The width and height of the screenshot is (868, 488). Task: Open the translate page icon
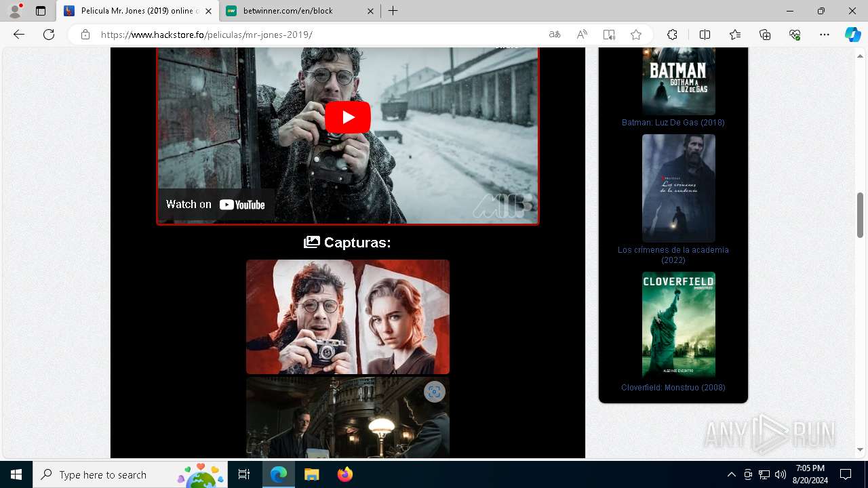(555, 35)
